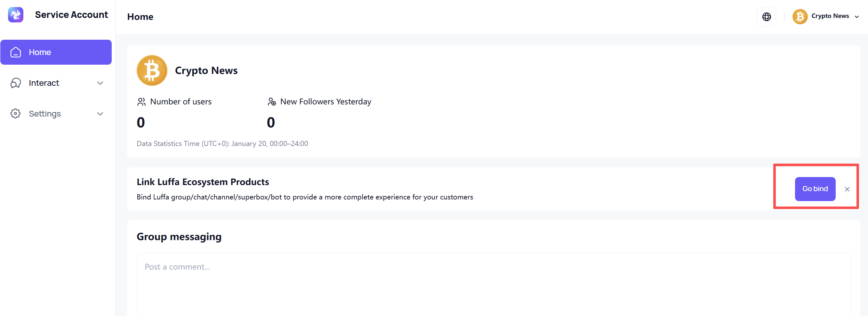
Task: Click the Service Account logo icon
Action: click(x=15, y=15)
